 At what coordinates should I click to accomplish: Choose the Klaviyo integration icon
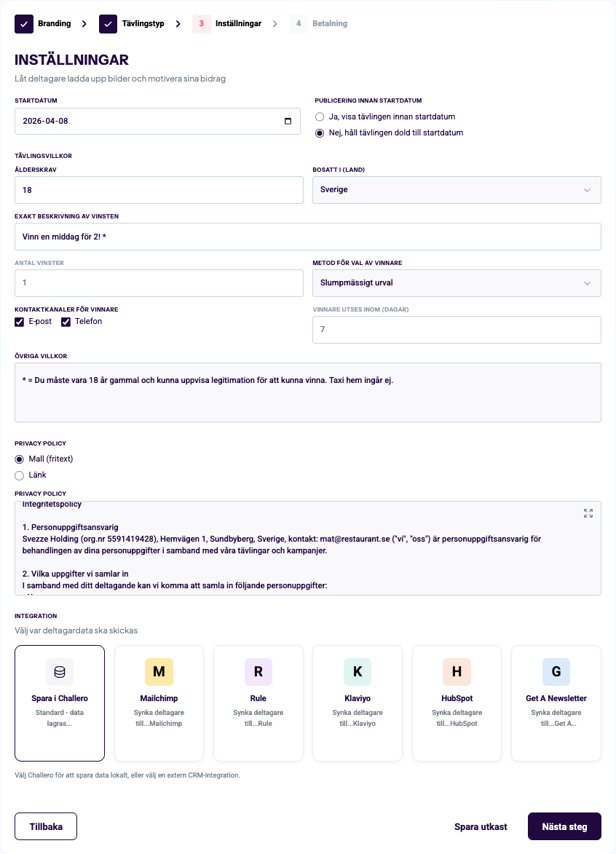[357, 671]
